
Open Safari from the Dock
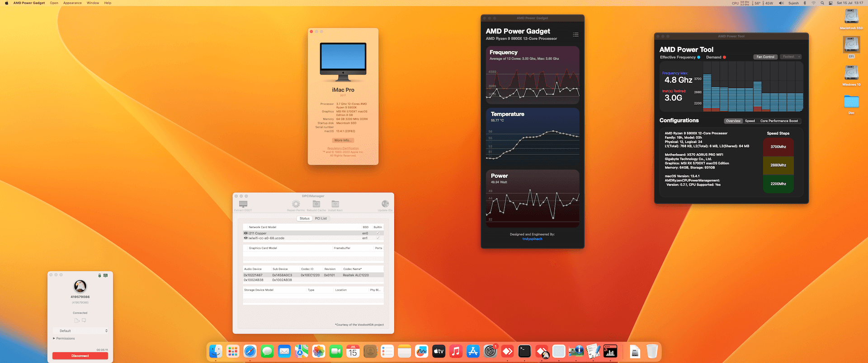pyautogui.click(x=250, y=351)
